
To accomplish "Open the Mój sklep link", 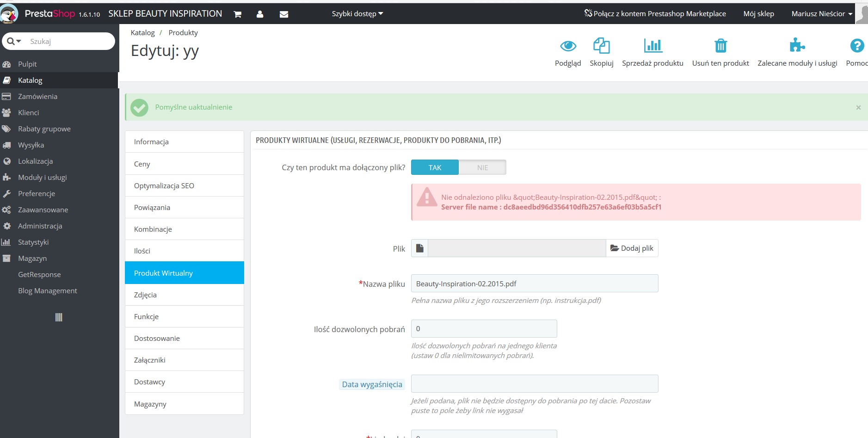I will [x=758, y=14].
